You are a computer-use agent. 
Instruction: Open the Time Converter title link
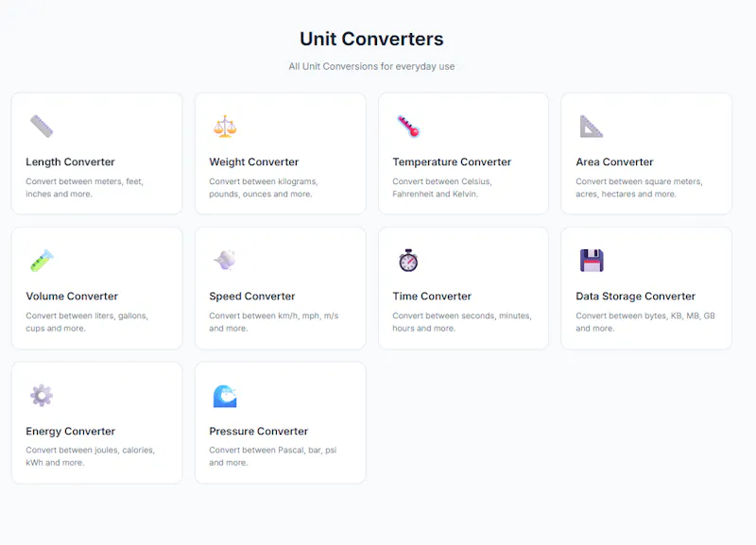(x=432, y=297)
